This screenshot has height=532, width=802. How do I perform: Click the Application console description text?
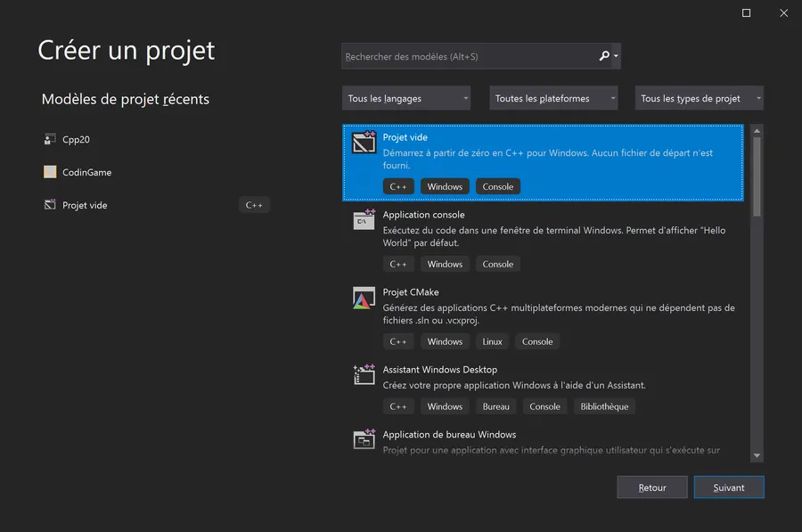(554, 236)
